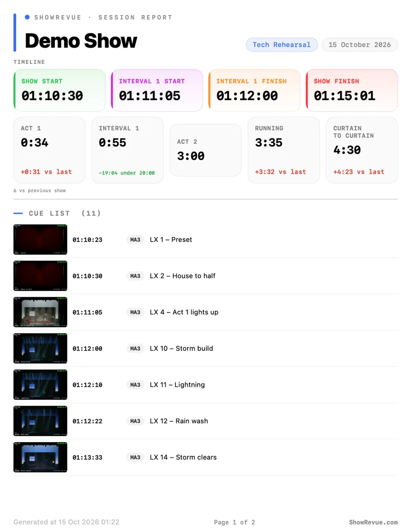Select the Interval 1 Start 01:11:05 card

[x=157, y=90]
